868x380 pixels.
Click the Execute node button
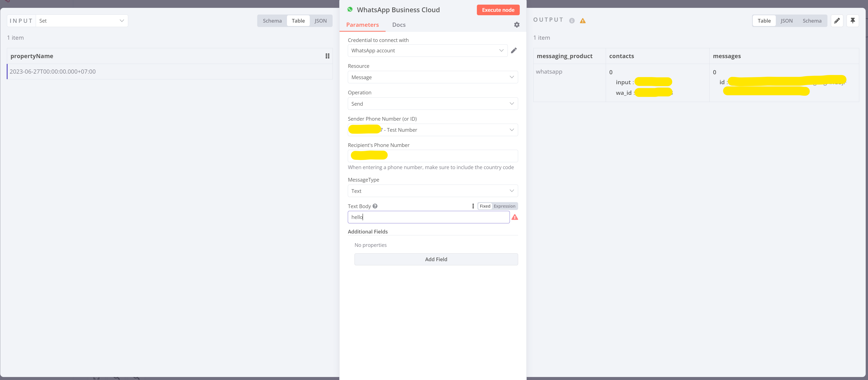[498, 10]
